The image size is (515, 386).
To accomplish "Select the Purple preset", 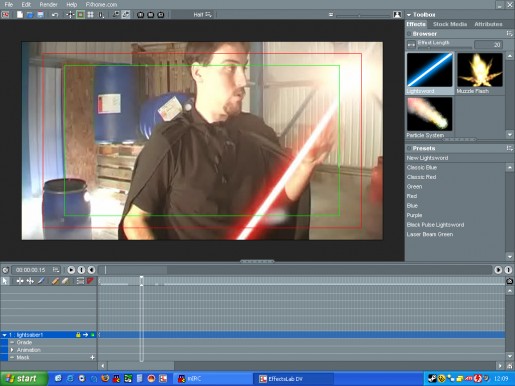I will [414, 215].
